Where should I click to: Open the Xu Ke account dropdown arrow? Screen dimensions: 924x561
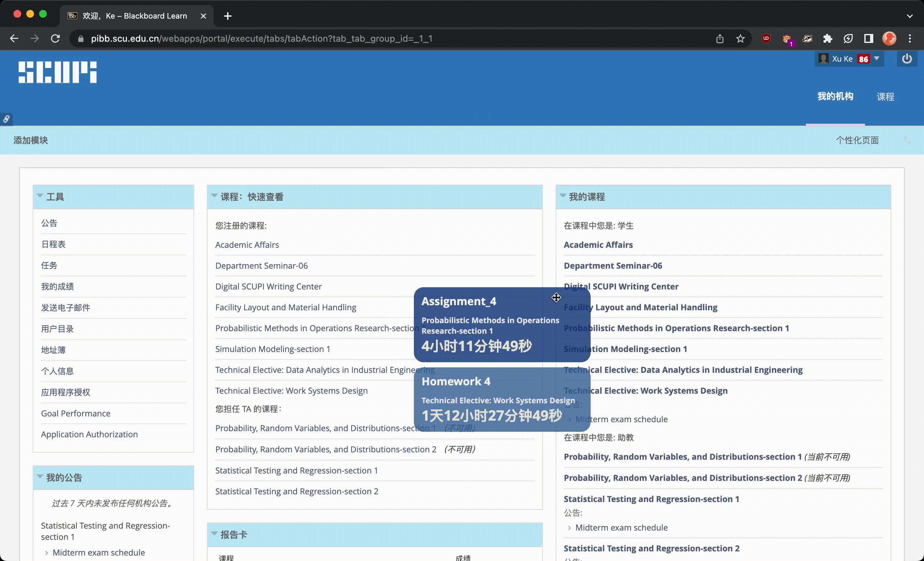[877, 58]
